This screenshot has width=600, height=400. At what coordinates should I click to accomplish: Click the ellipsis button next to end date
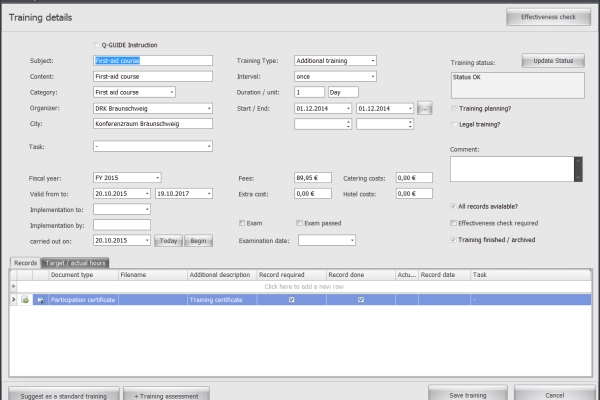[424, 108]
